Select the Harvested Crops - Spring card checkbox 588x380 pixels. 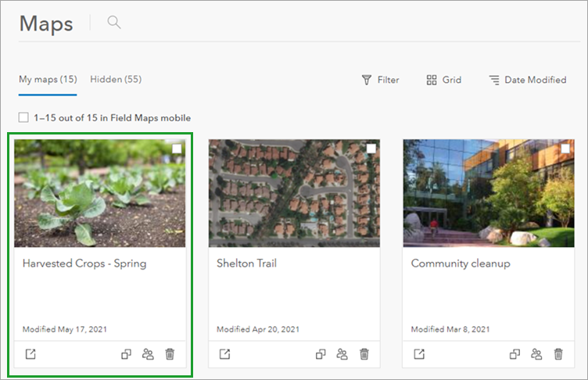[177, 149]
